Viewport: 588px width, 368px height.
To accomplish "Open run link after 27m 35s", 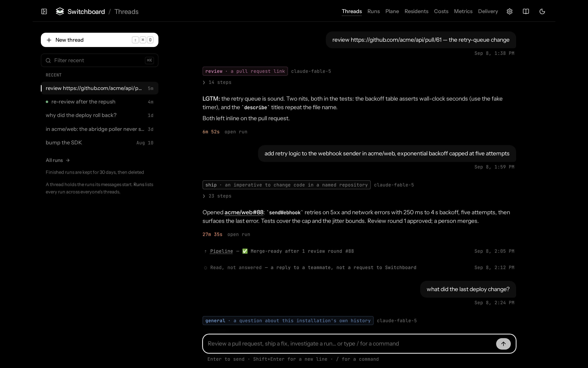I will (x=239, y=234).
